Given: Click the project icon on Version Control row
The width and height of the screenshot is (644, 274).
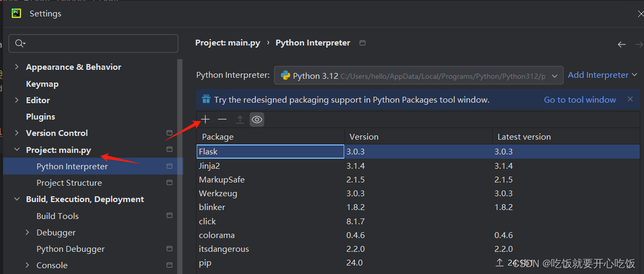Looking at the screenshot, I should point(169,133).
